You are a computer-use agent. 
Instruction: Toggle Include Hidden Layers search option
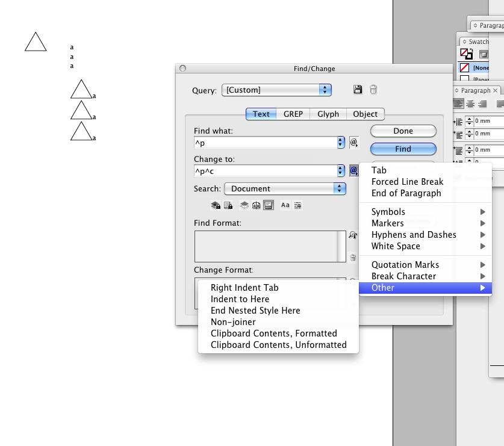244,205
